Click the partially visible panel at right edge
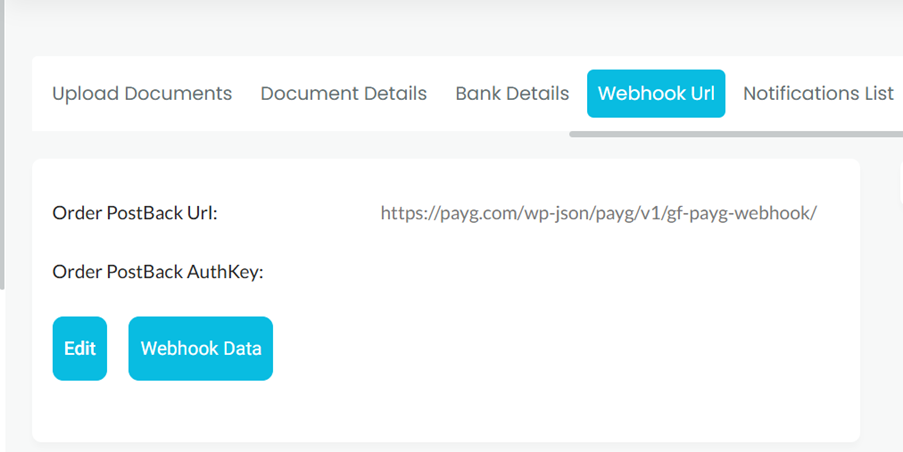The height and width of the screenshot is (452, 903). pos(900,185)
